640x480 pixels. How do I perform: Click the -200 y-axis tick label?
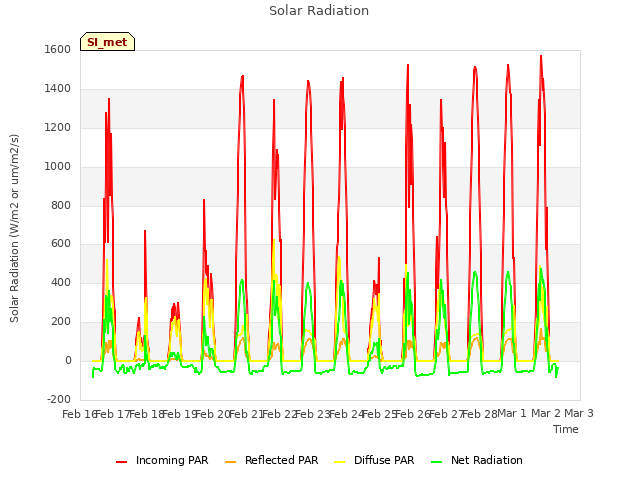click(x=59, y=399)
